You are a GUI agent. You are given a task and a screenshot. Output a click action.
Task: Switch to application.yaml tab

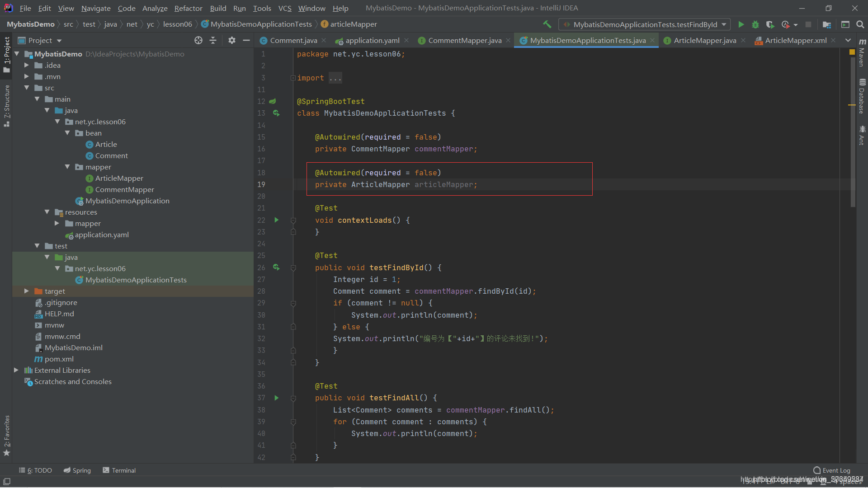point(372,40)
